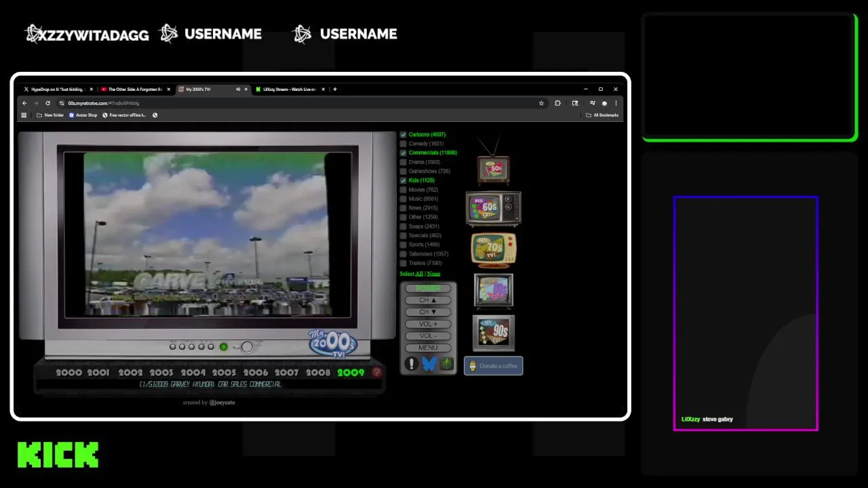Click the TV video screen
868x488 pixels.
coord(208,235)
